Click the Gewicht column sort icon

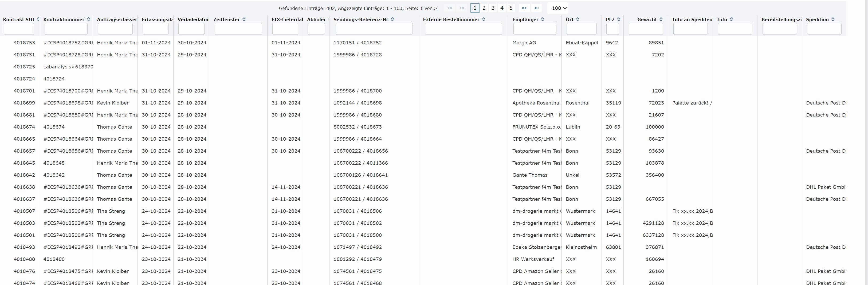click(661, 20)
